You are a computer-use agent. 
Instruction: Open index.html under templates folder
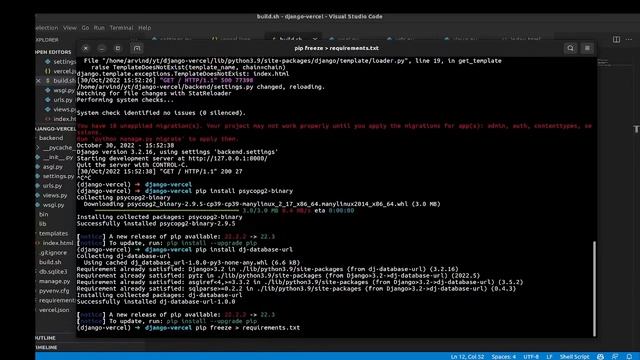pyautogui.click(x=55, y=243)
